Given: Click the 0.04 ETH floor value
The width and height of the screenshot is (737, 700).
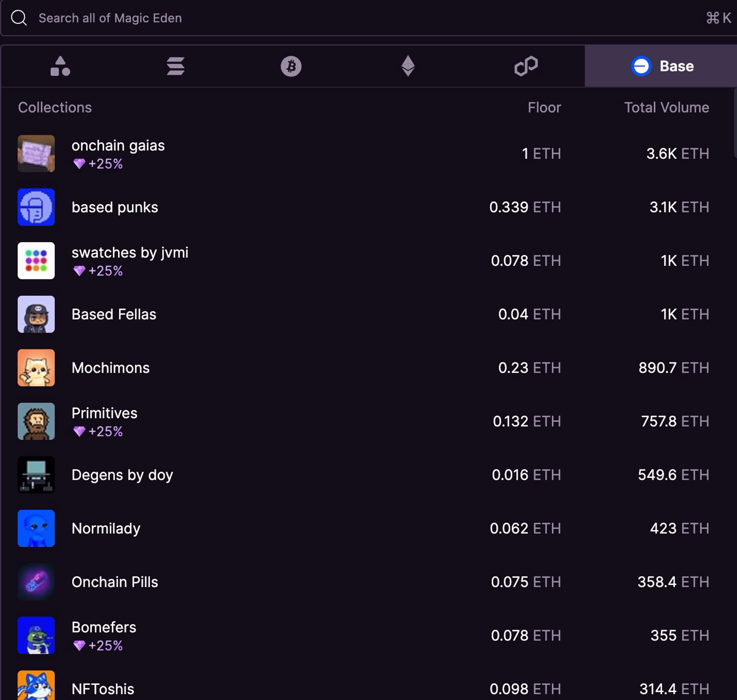Looking at the screenshot, I should [x=530, y=314].
